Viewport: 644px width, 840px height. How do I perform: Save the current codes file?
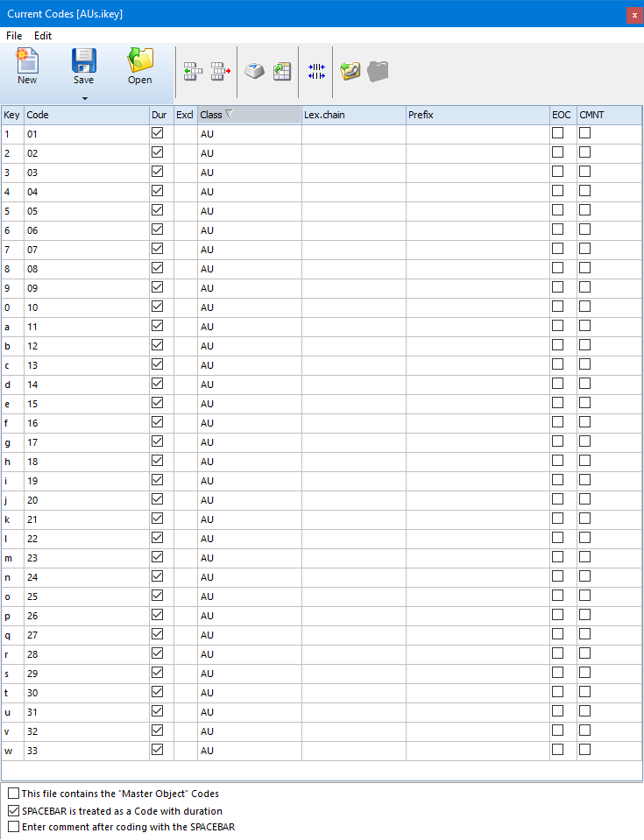pyautogui.click(x=83, y=67)
